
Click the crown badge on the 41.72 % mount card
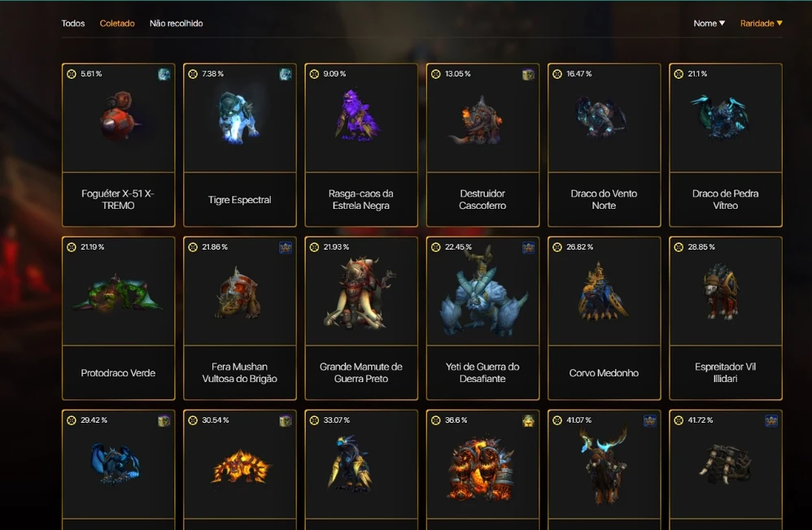[771, 421]
